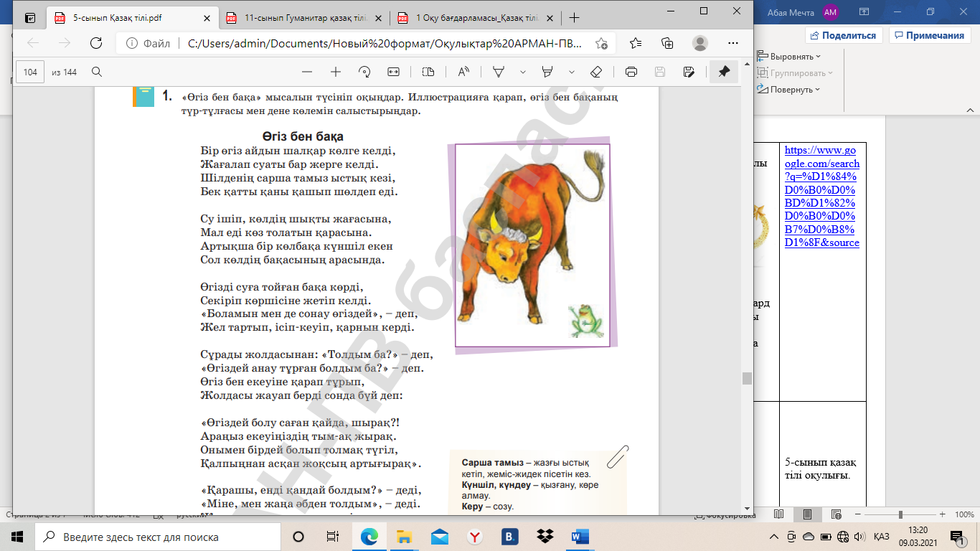Close the 11-сынып Гуманитар tab
Image resolution: width=980 pixels, height=551 pixels.
[x=377, y=18]
